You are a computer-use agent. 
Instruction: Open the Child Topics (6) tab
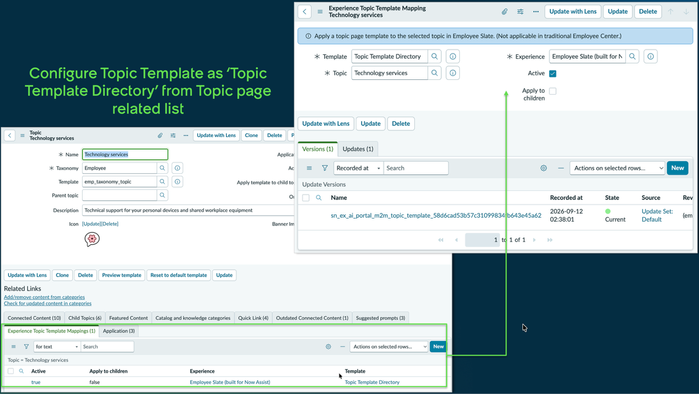pyautogui.click(x=85, y=318)
